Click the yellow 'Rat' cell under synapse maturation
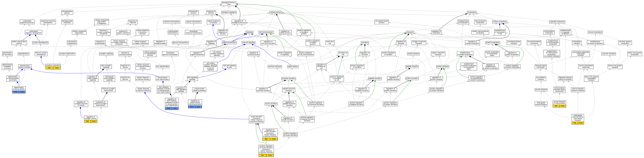This screenshot has width=644, height=158. (x=49, y=68)
